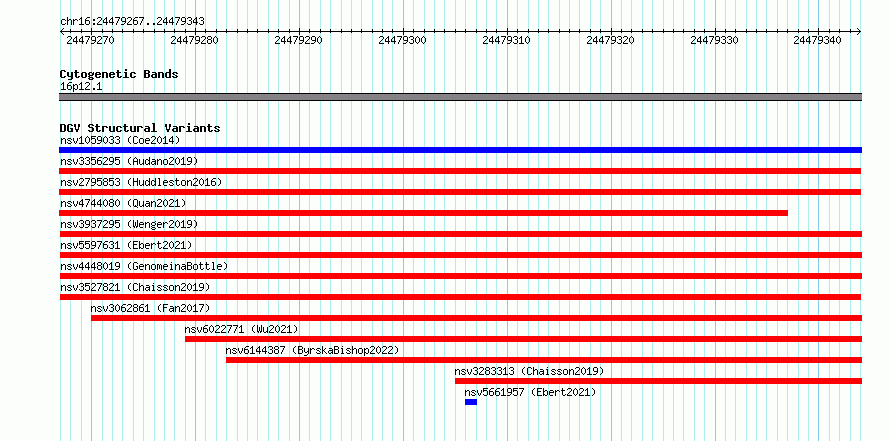This screenshot has width=890, height=441.
Task: Click red bar for nsv6022771 Wu2021
Action: click(523, 339)
